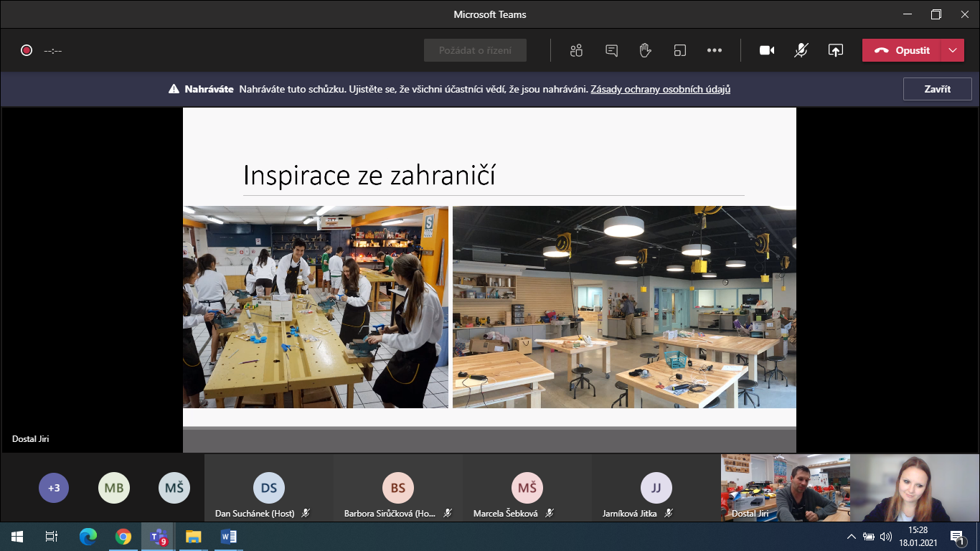
Task: Show the +3 additional participants
Action: pos(54,488)
